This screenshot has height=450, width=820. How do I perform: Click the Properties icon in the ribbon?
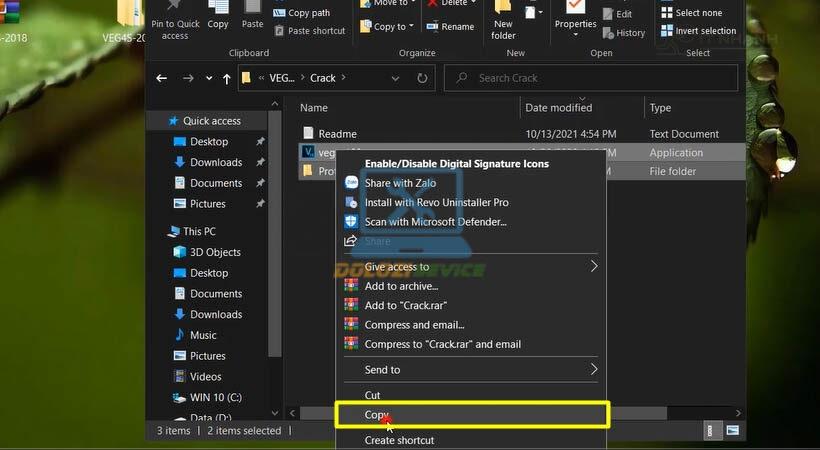[x=575, y=18]
